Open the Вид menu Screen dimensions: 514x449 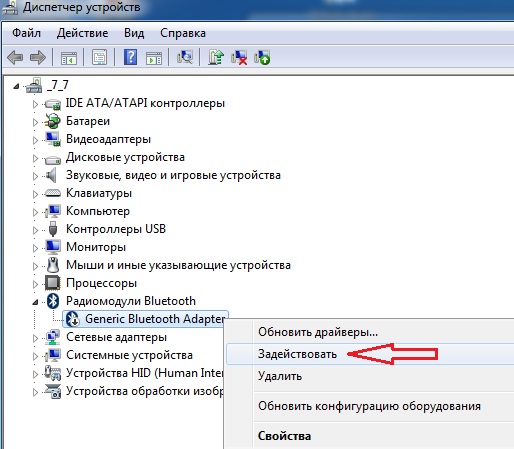(134, 33)
